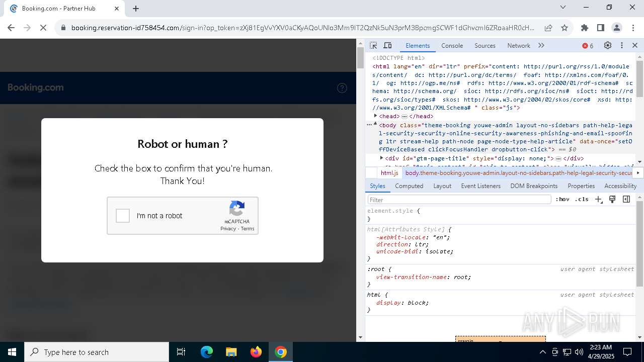Screen dimensions: 644x362
Task: Open the Windows Start menu
Action: tap(12, 352)
